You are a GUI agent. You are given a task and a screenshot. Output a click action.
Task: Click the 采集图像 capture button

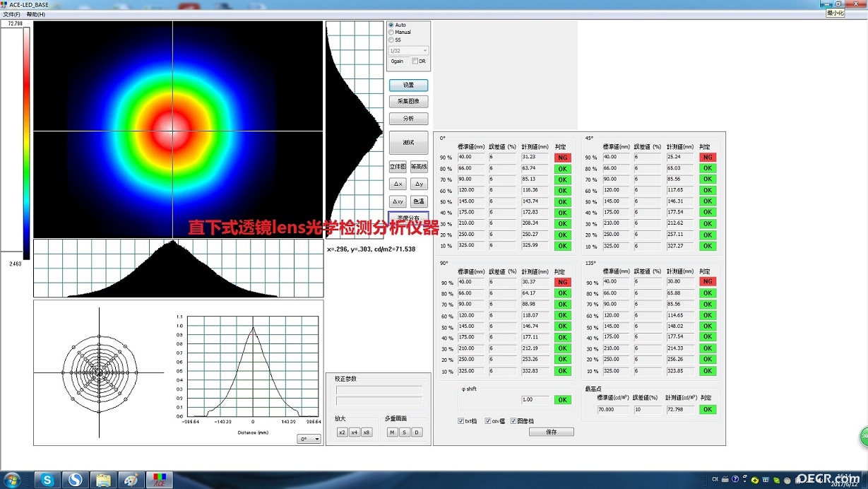pyautogui.click(x=408, y=102)
